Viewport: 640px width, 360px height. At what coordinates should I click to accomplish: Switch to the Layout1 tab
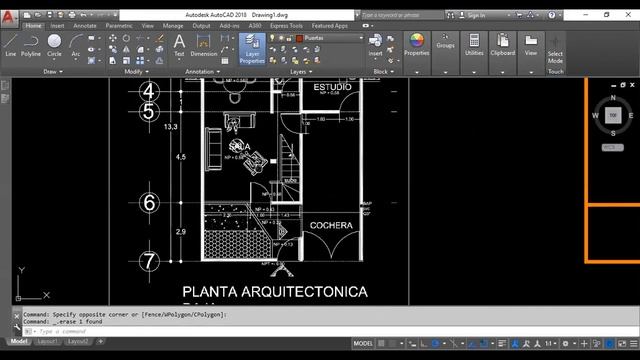tap(47, 341)
